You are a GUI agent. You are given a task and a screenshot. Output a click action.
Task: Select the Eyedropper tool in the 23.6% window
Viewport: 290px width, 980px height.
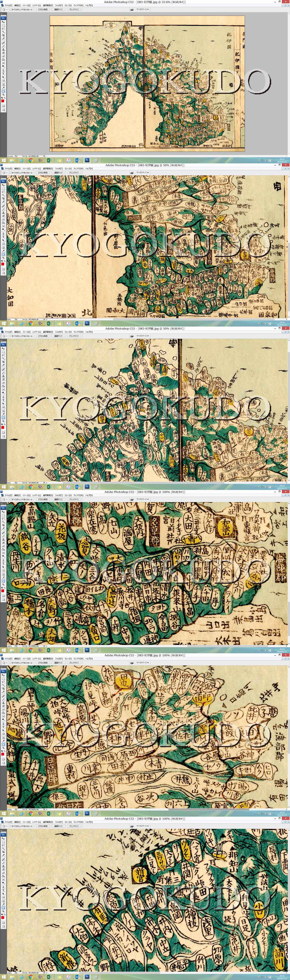tap(4, 87)
